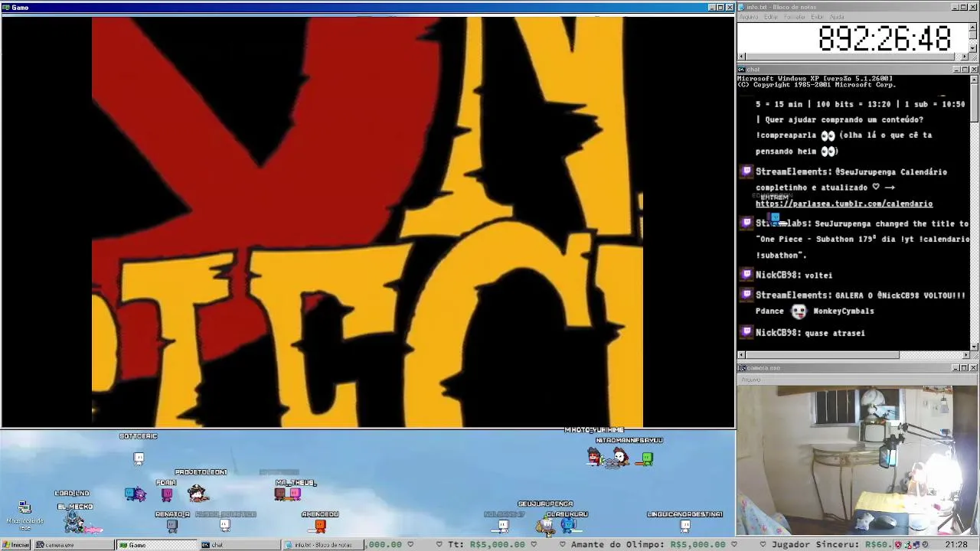This screenshot has width=980, height=551.
Task: Click the Game window video area
Action: coord(367,221)
